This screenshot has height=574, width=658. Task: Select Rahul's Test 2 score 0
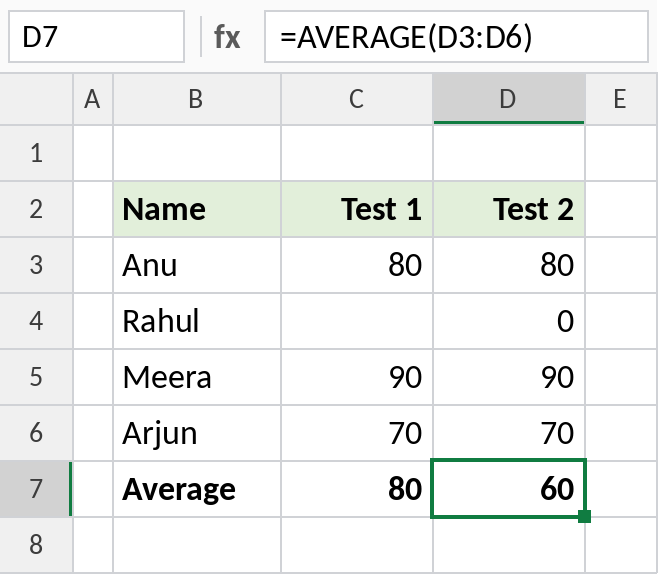tap(509, 321)
